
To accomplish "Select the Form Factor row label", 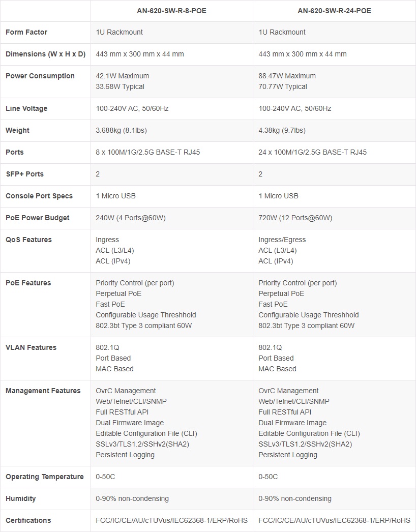I will tap(26, 32).
